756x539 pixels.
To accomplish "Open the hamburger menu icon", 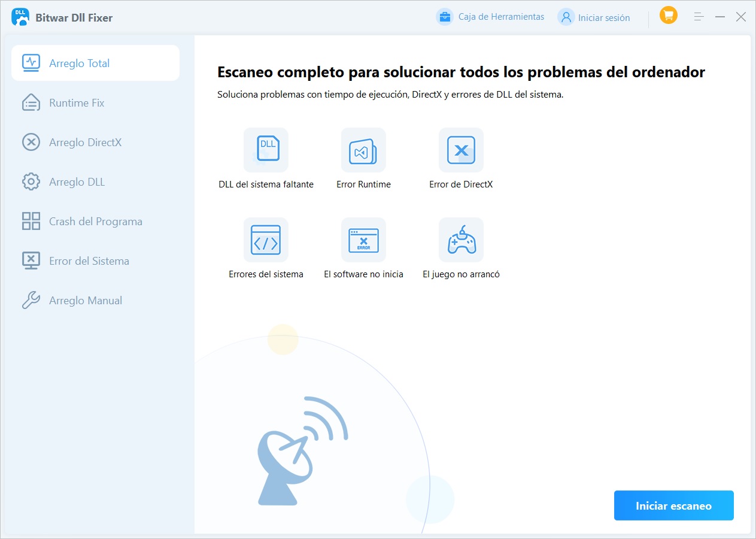I will coord(699,17).
